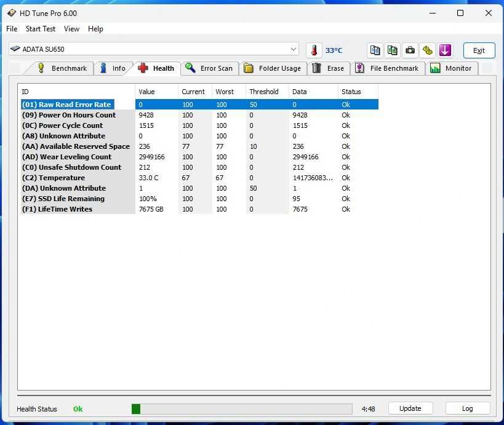Click the HD Tune Pro title icon
The height and width of the screenshot is (425, 504).
click(x=12, y=13)
